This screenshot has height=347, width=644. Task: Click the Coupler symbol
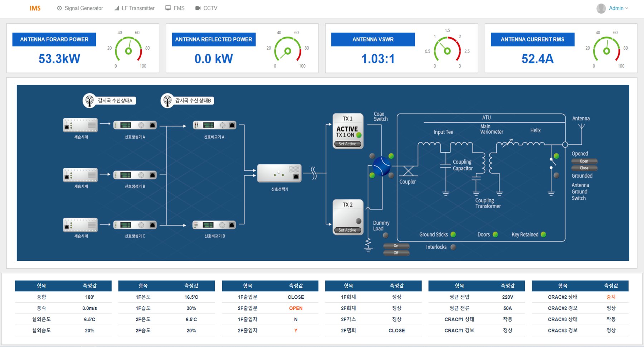pos(408,171)
